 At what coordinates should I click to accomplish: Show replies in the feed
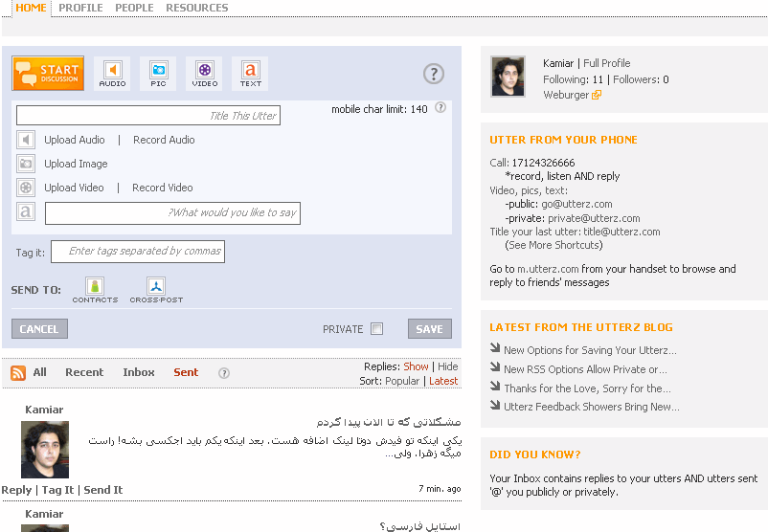[416, 366]
